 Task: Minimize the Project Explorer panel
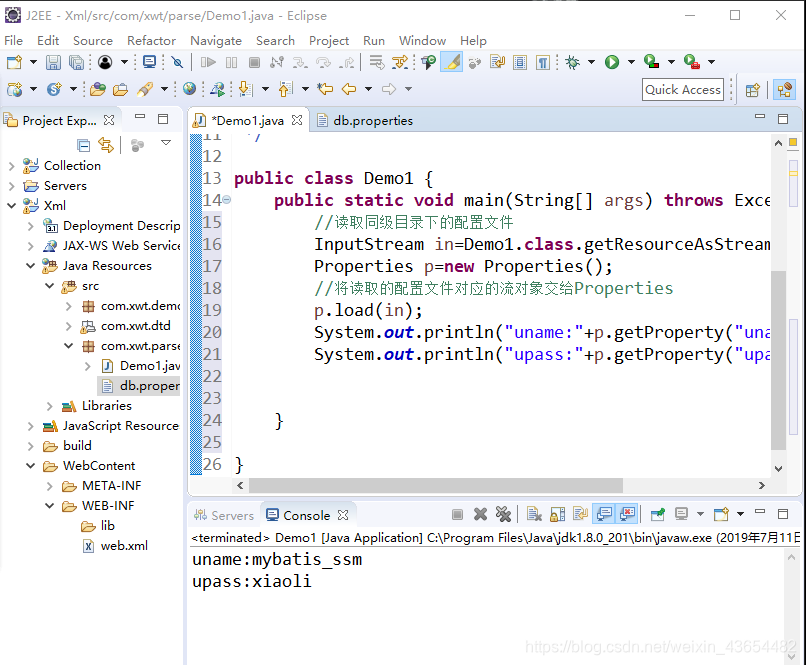pyautogui.click(x=140, y=117)
